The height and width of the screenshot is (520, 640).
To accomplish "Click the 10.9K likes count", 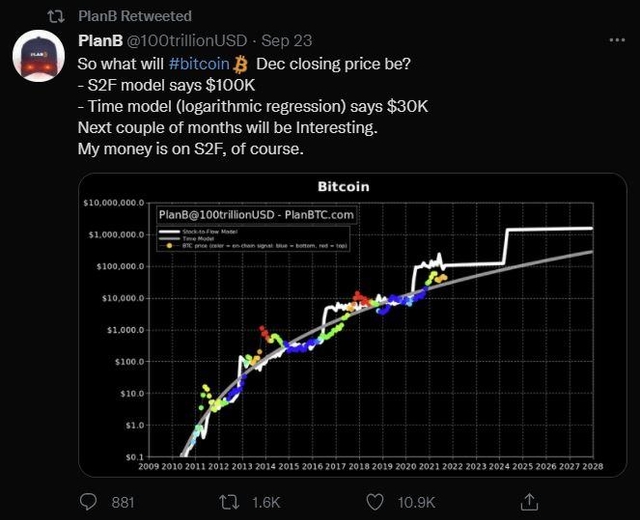I will click(x=415, y=500).
